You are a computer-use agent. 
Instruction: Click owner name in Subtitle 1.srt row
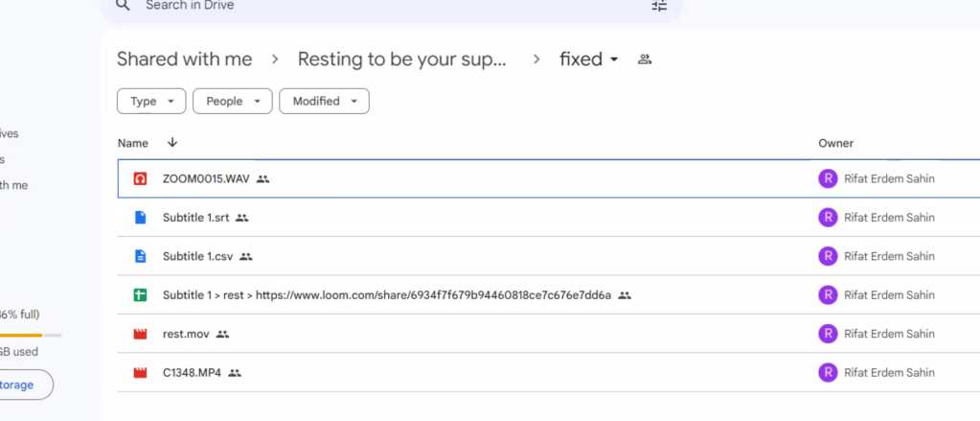[889, 218]
